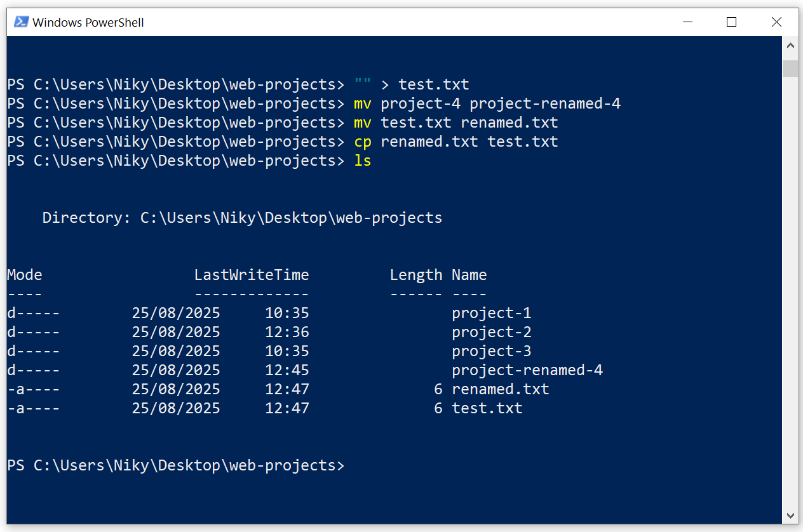Click the scrollbar up arrow

pos(790,46)
